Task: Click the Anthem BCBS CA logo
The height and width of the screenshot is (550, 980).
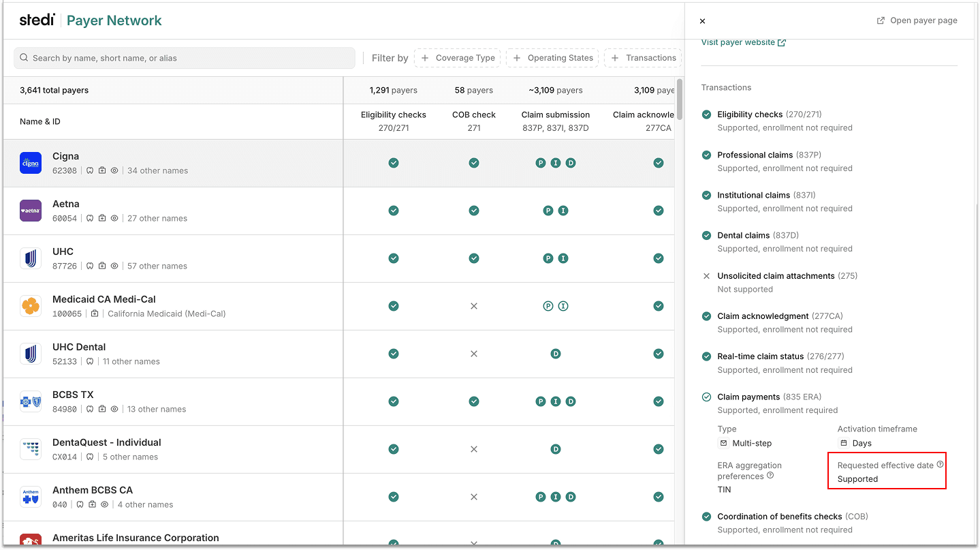Action: click(x=31, y=497)
